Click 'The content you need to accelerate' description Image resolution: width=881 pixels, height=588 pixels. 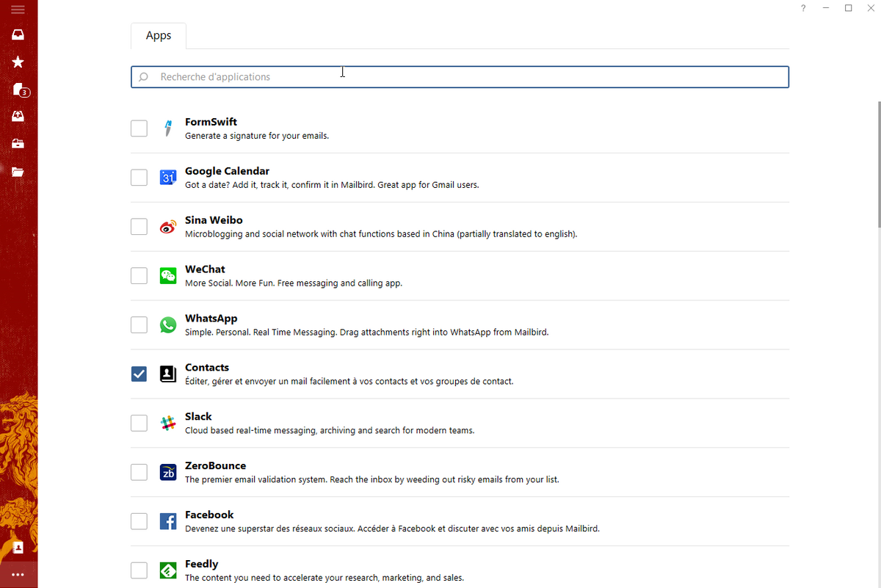pyautogui.click(x=324, y=578)
